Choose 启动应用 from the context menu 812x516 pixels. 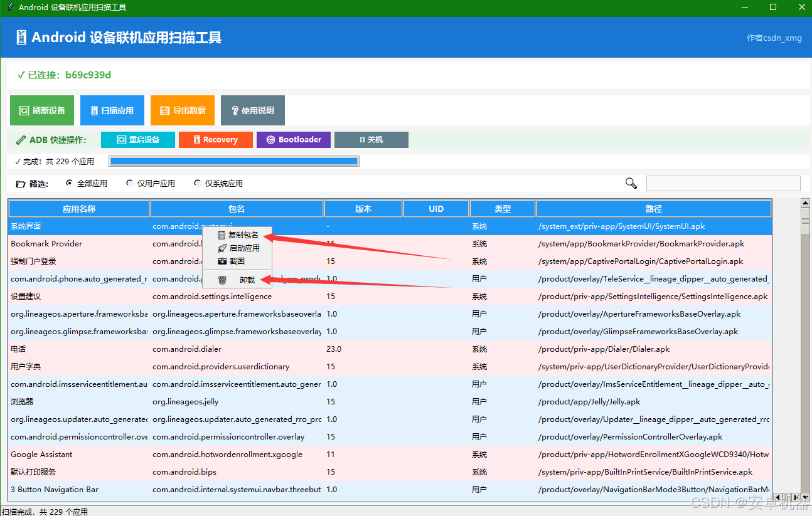tap(238, 248)
